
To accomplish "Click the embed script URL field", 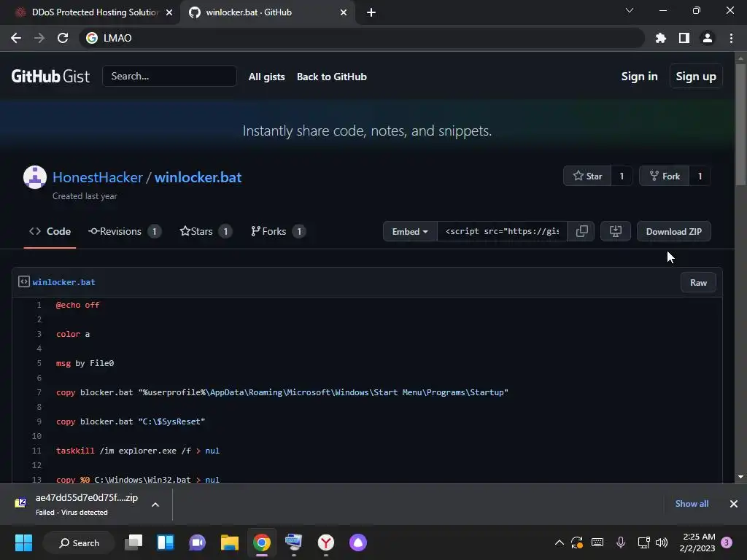I will 502,231.
